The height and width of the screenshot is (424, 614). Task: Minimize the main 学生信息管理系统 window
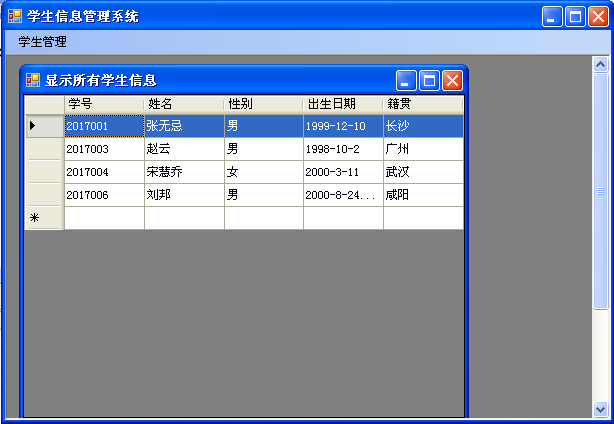(554, 16)
